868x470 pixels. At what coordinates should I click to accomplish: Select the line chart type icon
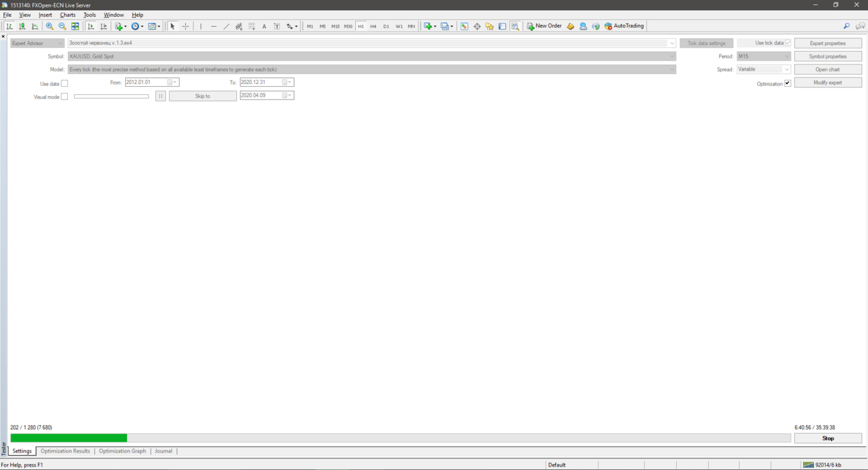pyautogui.click(x=35, y=26)
